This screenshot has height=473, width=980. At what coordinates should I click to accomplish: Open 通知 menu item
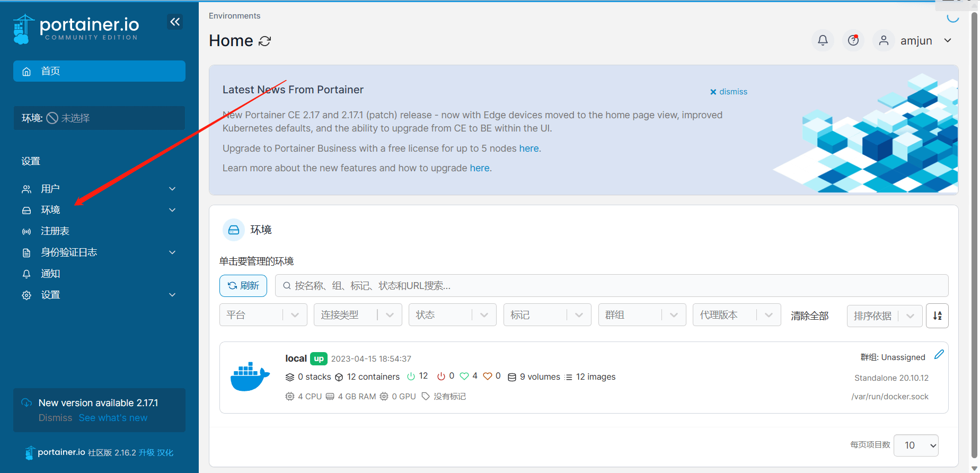coord(99,274)
